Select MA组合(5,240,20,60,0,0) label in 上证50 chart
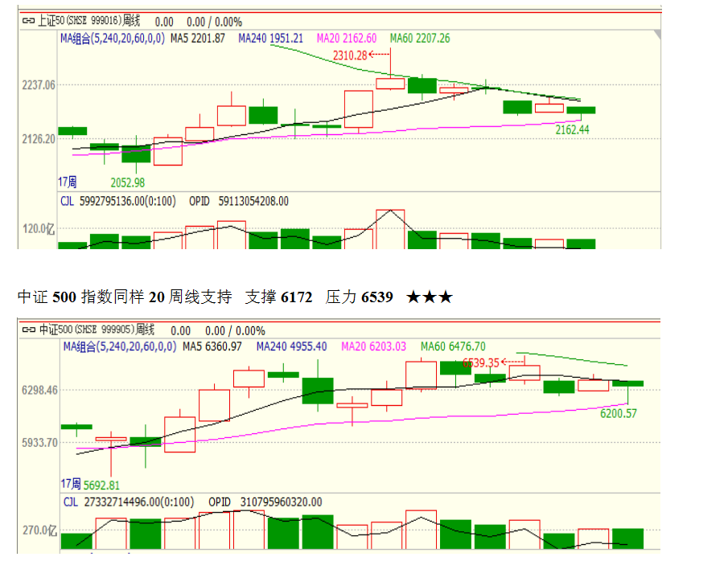Viewport: 728px width, 561px height. (113, 38)
